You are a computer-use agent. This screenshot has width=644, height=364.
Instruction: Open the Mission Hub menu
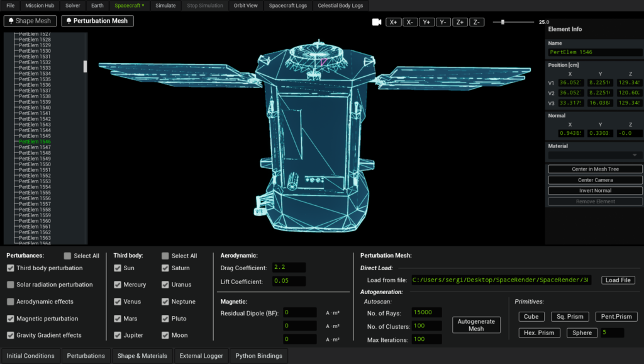point(40,6)
